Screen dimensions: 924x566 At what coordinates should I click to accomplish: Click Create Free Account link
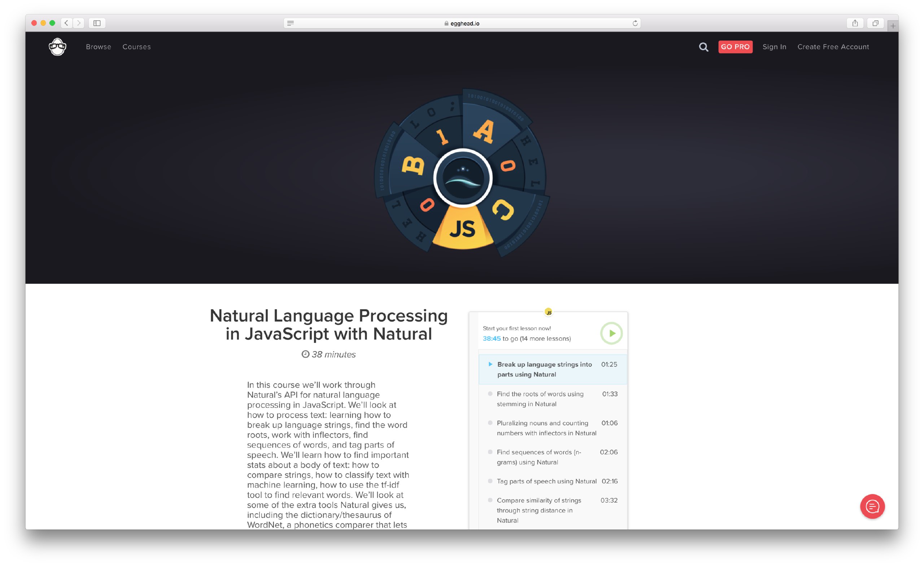point(833,47)
